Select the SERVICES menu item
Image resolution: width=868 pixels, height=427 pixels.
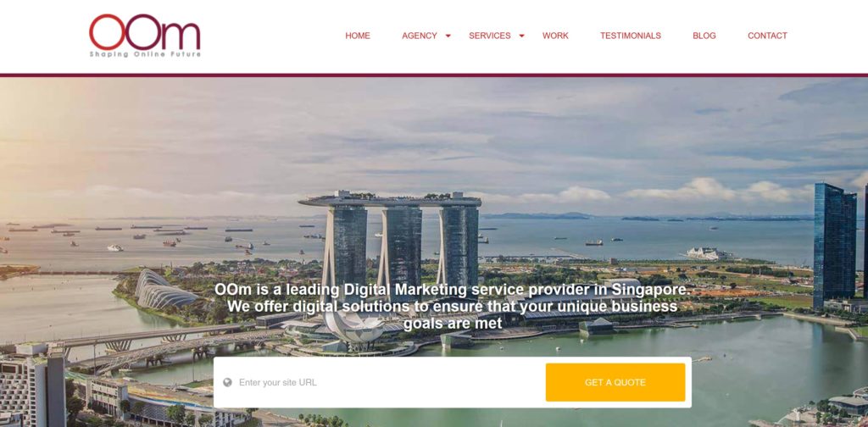click(489, 36)
